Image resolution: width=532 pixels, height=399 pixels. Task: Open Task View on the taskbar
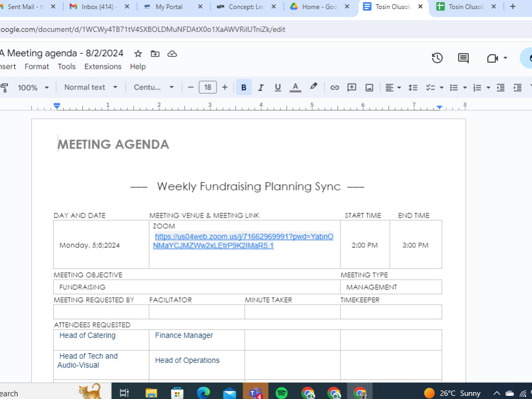[x=124, y=393]
